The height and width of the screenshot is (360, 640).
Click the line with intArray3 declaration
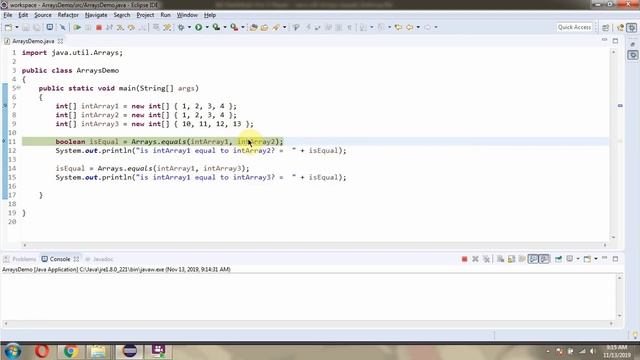[x=154, y=124]
